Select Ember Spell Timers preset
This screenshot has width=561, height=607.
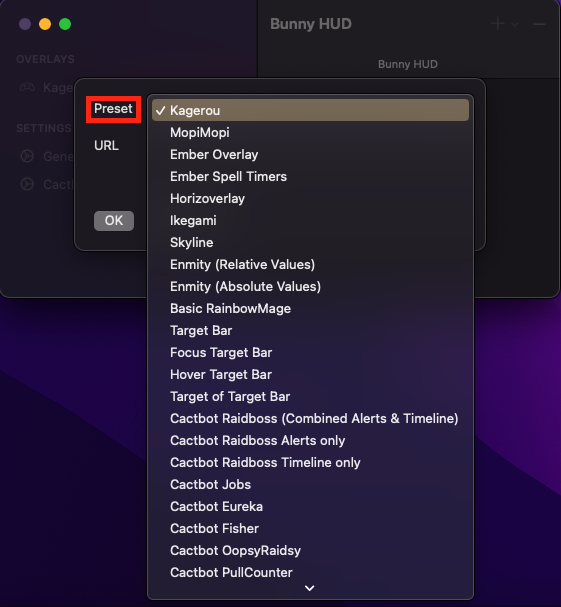click(310, 177)
